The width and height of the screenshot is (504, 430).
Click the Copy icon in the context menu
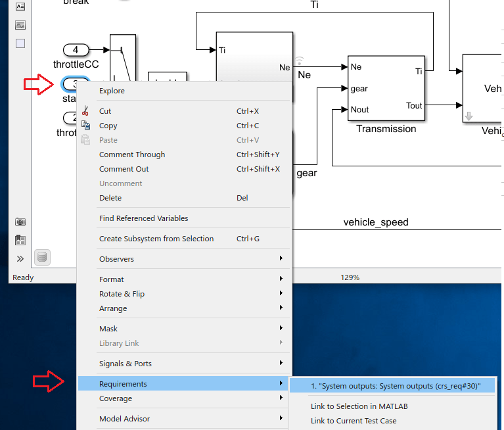click(85, 125)
